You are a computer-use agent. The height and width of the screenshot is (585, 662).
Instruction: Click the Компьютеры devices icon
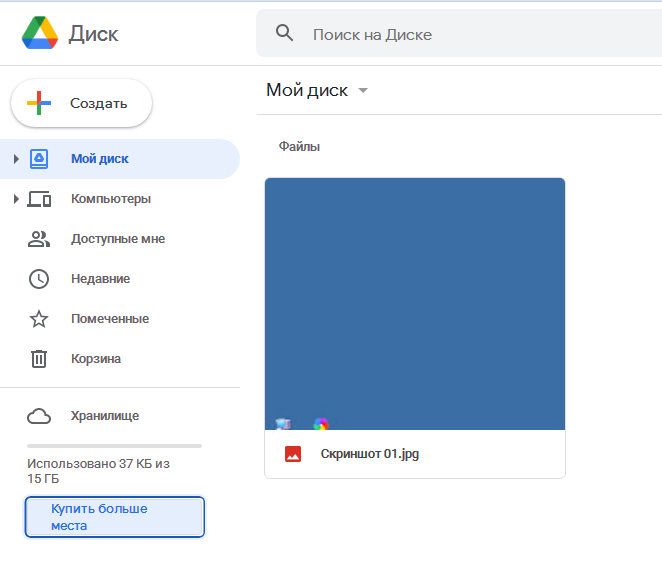[x=39, y=199]
